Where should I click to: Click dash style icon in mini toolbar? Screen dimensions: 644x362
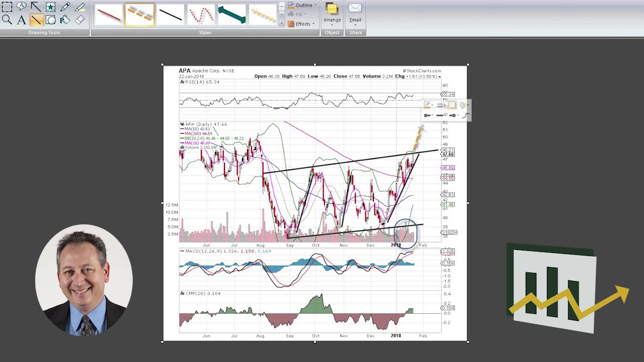[x=440, y=116]
